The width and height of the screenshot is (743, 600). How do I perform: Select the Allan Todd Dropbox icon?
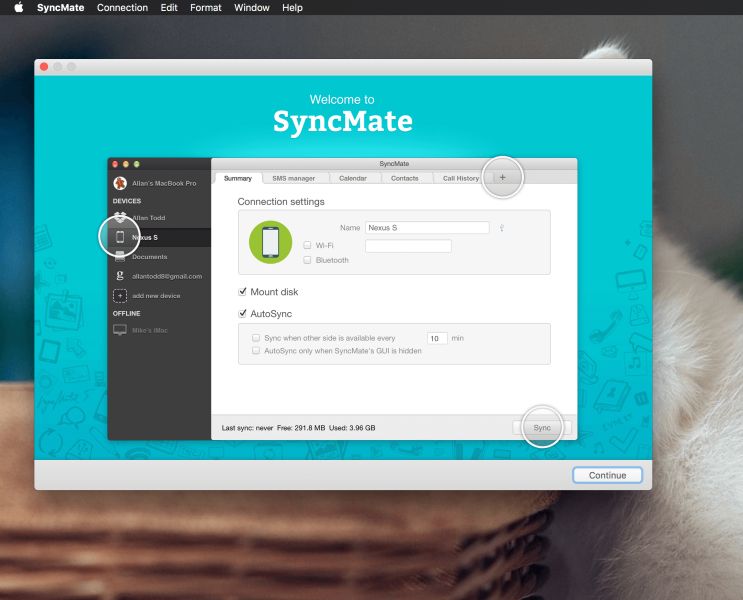coord(120,217)
